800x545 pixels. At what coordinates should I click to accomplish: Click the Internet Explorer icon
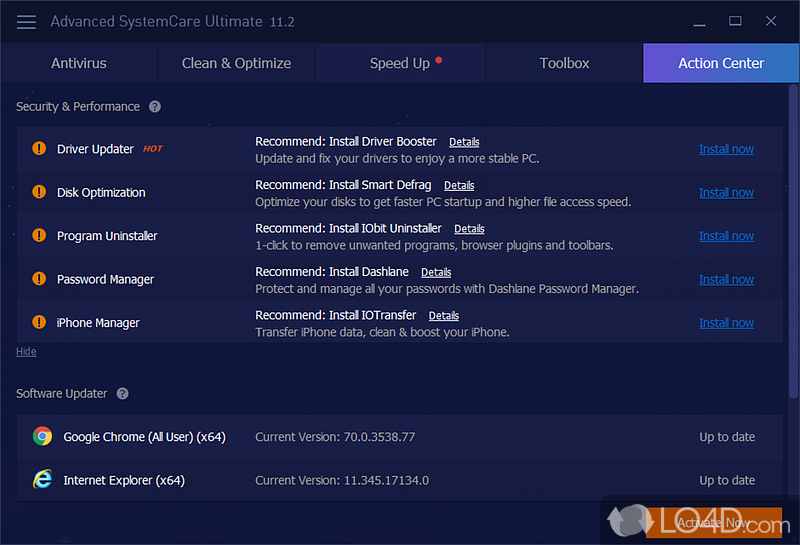pyautogui.click(x=42, y=479)
